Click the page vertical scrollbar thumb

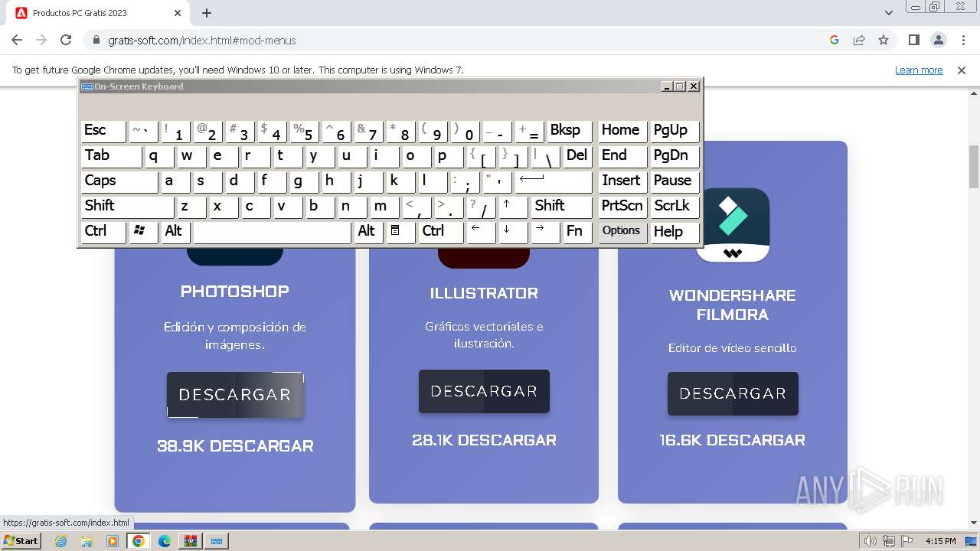[974, 166]
